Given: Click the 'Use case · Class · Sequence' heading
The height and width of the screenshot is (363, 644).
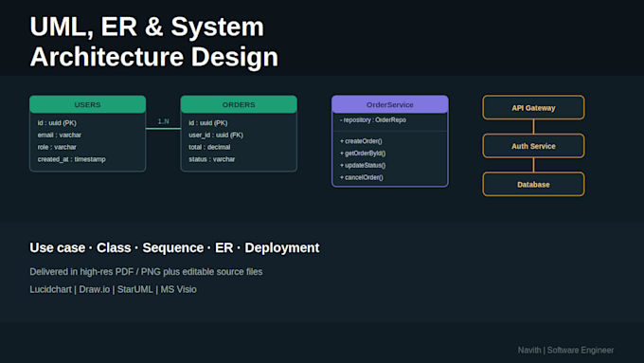Looking at the screenshot, I should (174, 248).
